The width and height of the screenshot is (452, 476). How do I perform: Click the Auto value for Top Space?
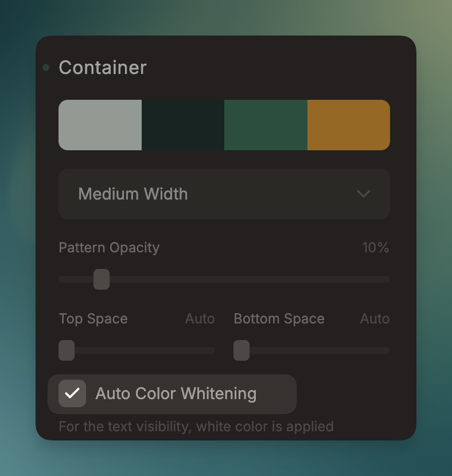click(x=200, y=319)
